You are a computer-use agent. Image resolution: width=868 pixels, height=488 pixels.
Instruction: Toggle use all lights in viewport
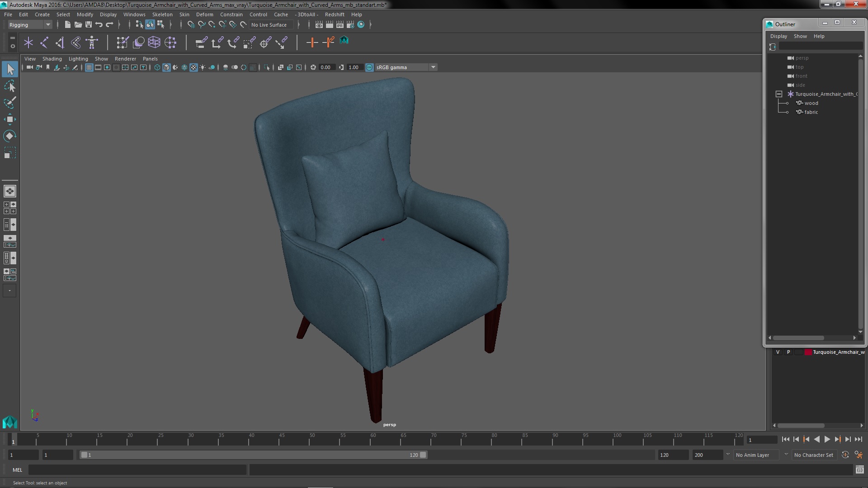(203, 67)
